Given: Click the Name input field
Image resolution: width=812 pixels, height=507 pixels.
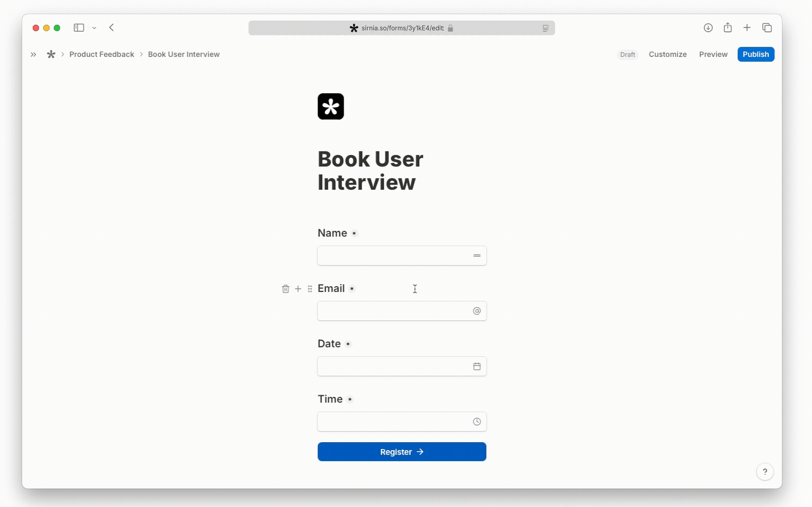Looking at the screenshot, I should tap(402, 256).
